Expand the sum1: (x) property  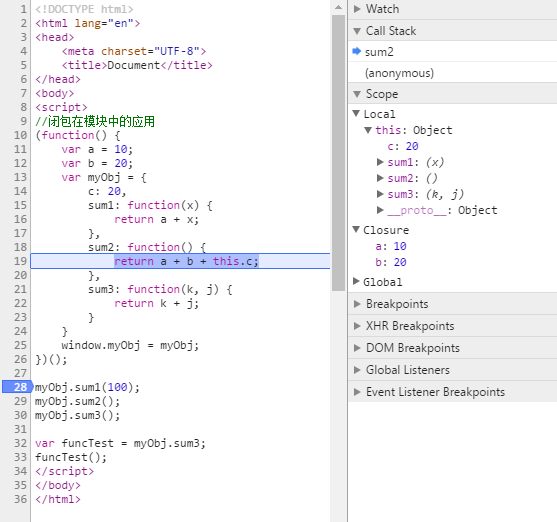(380, 162)
